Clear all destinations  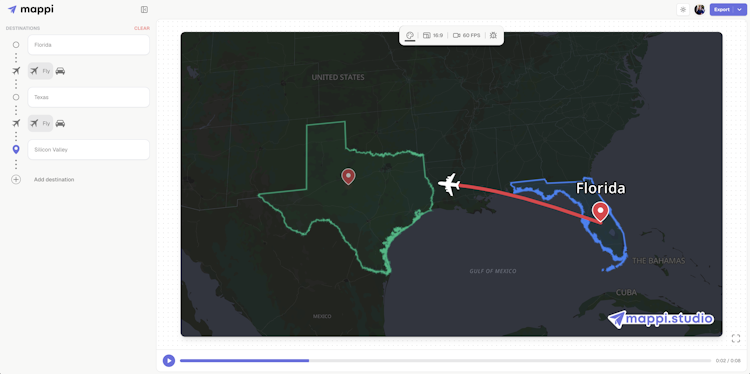pyautogui.click(x=142, y=28)
